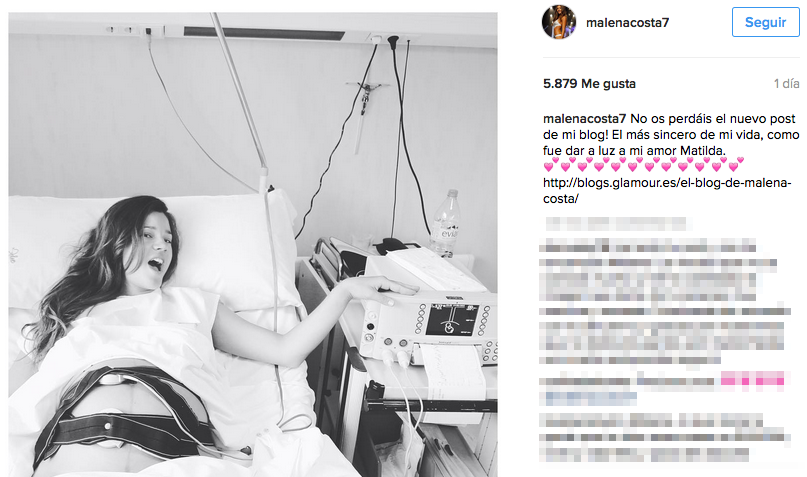Click the caption text about Matilda

(671, 135)
